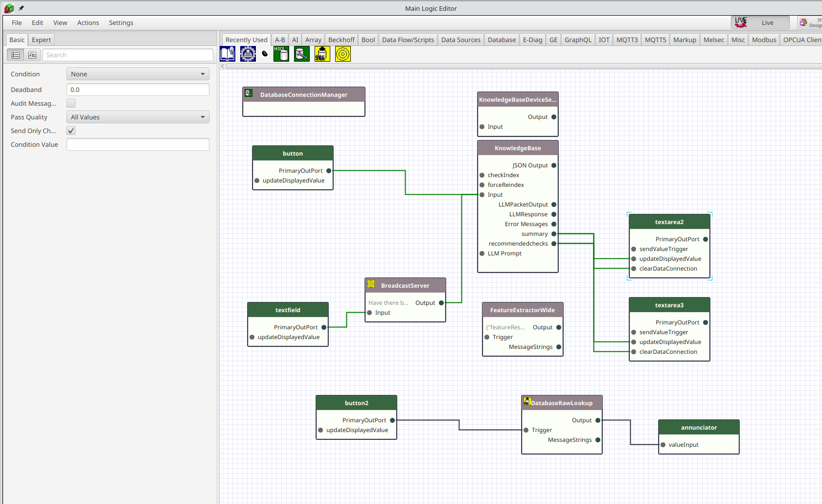Open the Bool palette tab
Viewport: 822px width, 504px height.
tap(368, 40)
